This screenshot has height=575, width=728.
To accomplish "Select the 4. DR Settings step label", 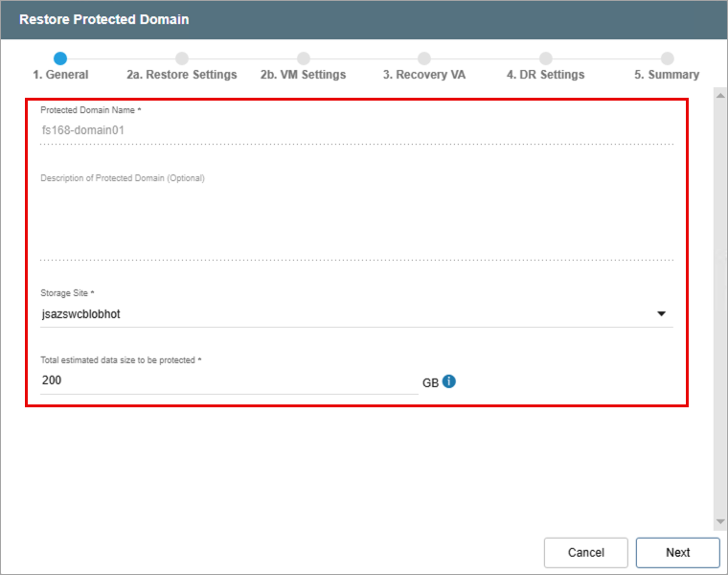I will tap(546, 75).
